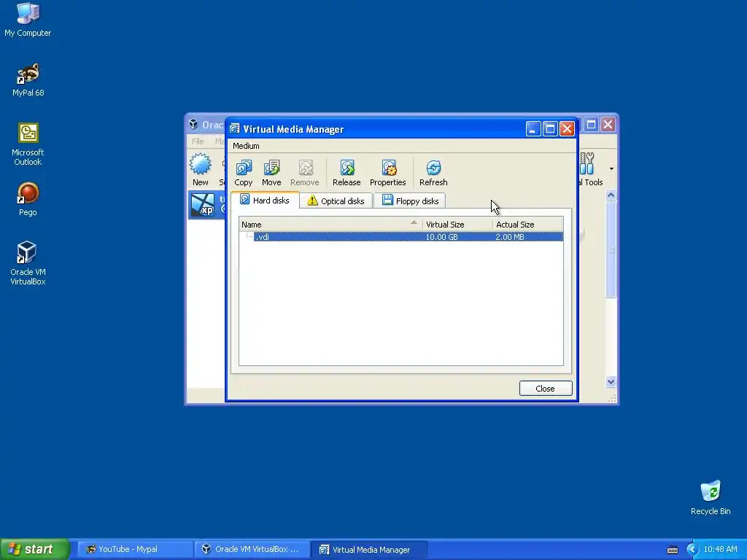Select the XP virtual machine icon

tap(203, 205)
